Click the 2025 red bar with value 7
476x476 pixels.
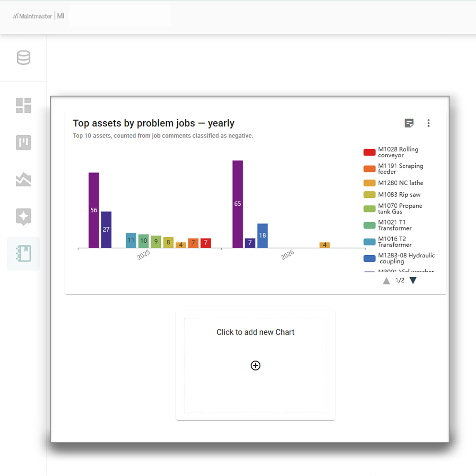[x=206, y=243]
